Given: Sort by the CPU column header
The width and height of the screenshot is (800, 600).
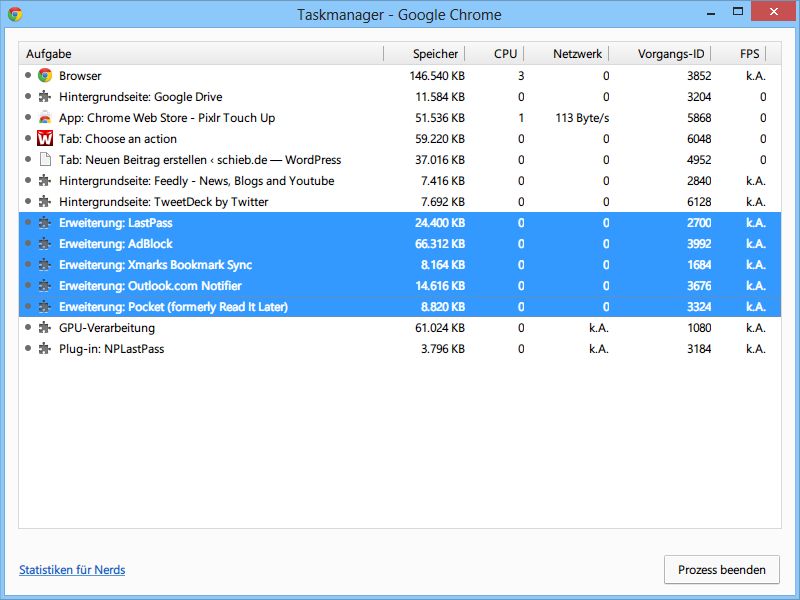Looking at the screenshot, I should pyautogui.click(x=494, y=54).
